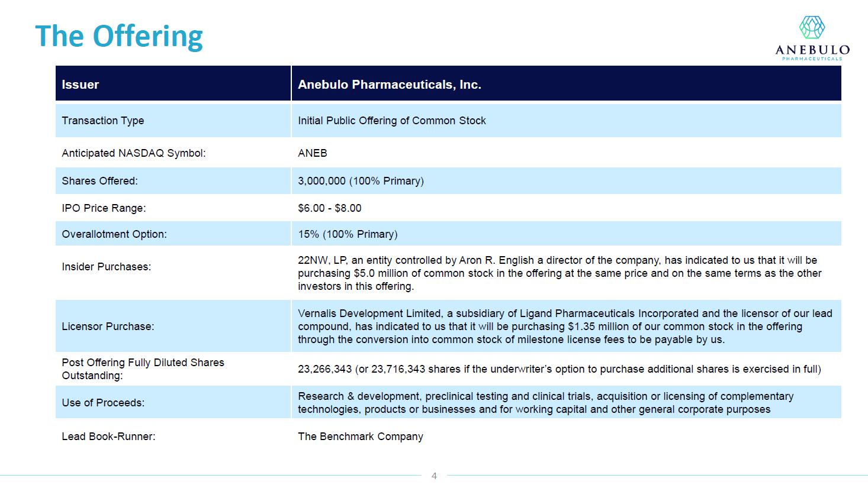Screen dimensions: 868x488
Task: Click the "Anebulo Pharmaceuticals, Inc." header cell
Action: pyautogui.click(x=390, y=85)
